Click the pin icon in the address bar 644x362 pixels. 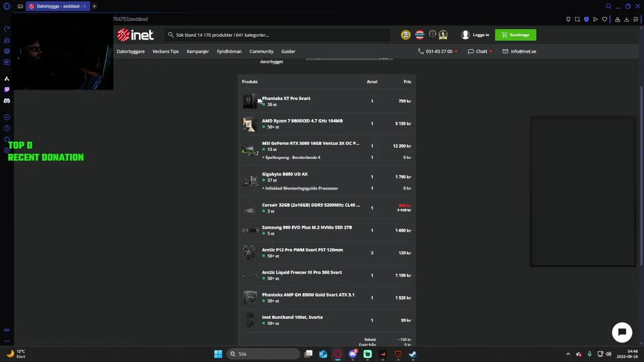tap(568, 20)
